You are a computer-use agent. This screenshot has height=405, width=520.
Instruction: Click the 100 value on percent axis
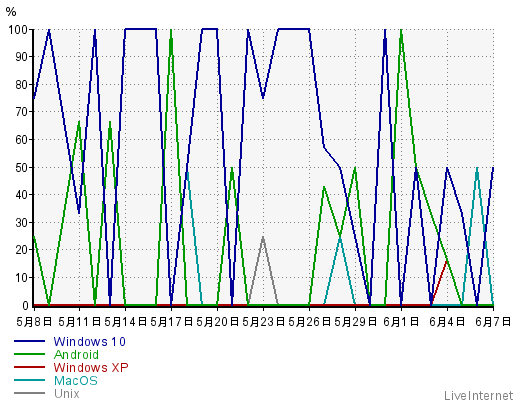pos(18,30)
